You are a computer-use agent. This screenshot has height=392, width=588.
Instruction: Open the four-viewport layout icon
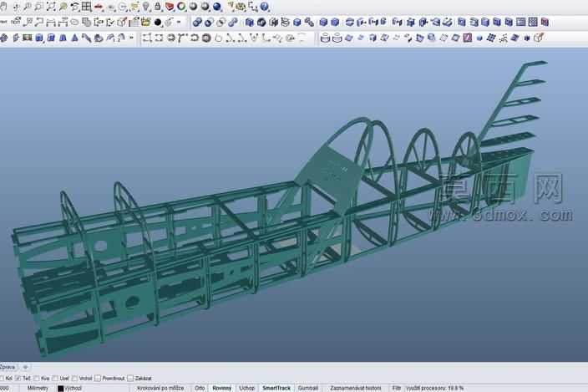pyautogui.click(x=87, y=7)
